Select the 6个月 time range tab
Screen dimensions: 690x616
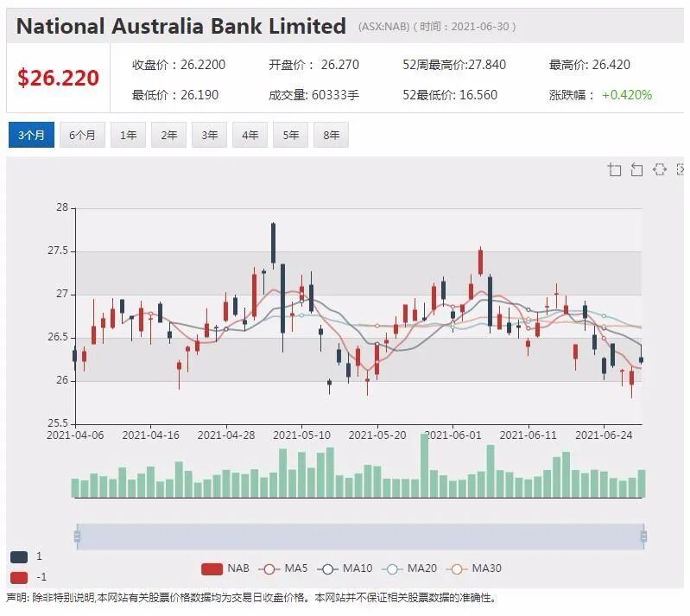point(82,135)
